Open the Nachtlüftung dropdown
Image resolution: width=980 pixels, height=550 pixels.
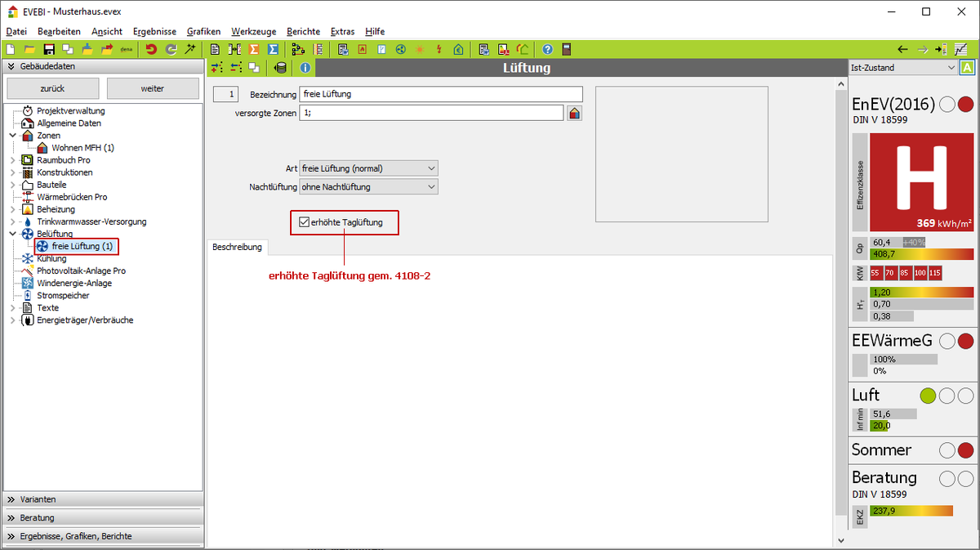[x=369, y=187]
